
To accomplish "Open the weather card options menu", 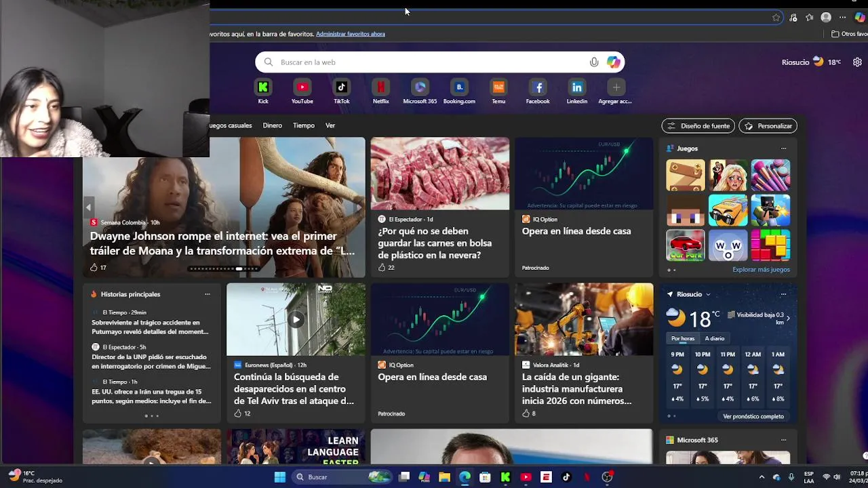I will point(783,294).
